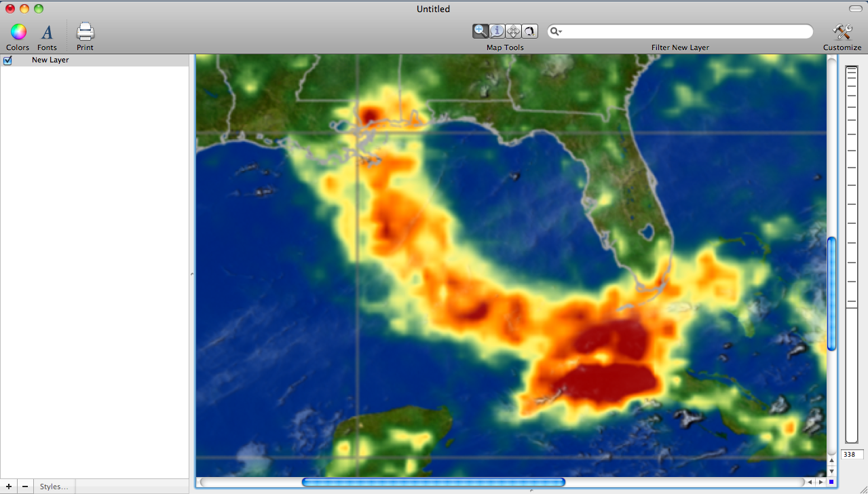Click the zoom value field showing 338
868x494 pixels.
pyautogui.click(x=852, y=455)
